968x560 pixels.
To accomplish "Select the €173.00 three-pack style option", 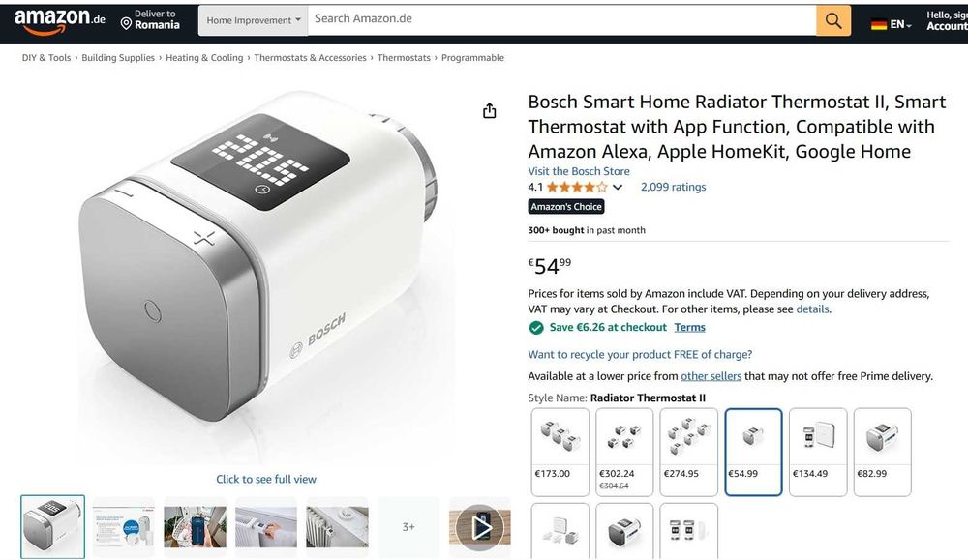I will click(x=560, y=452).
